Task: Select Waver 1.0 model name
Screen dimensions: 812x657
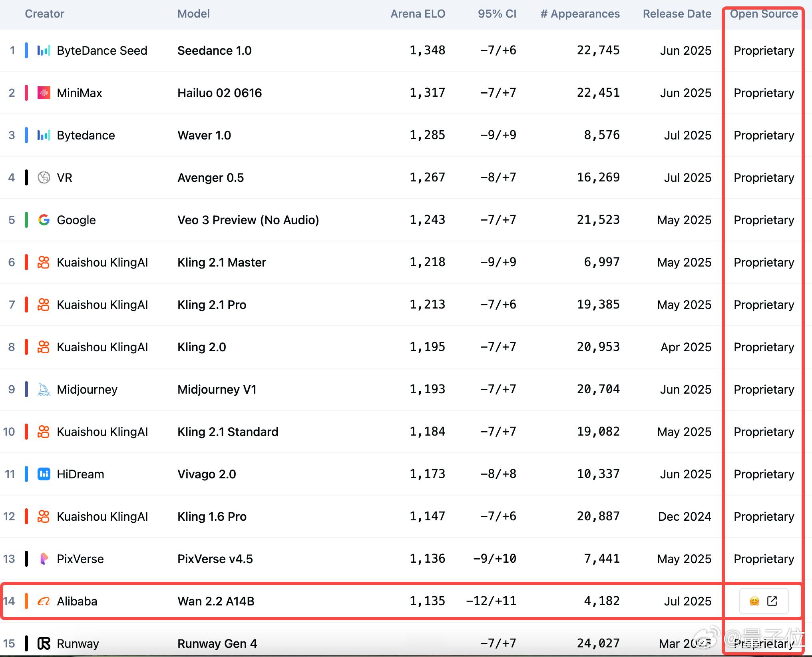Action: point(204,135)
